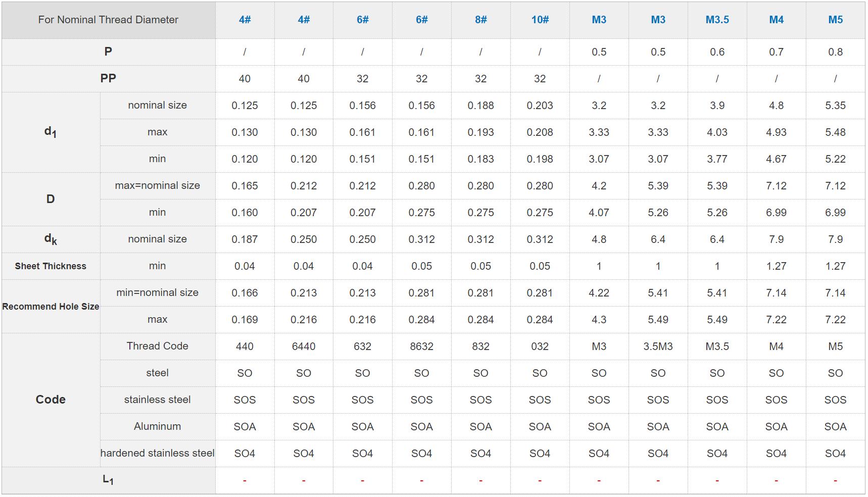Select the 5.35 nominal size cell
The height and width of the screenshot is (497, 868).
(x=835, y=106)
